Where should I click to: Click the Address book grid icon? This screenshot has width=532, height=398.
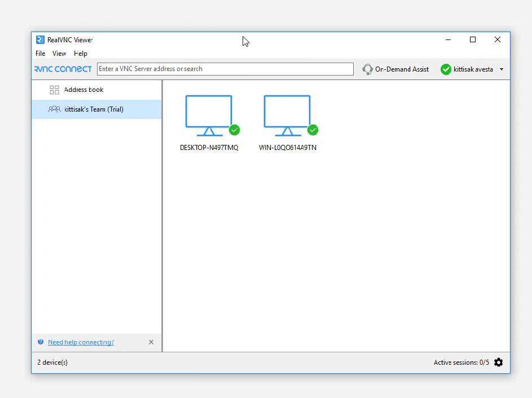(x=54, y=90)
